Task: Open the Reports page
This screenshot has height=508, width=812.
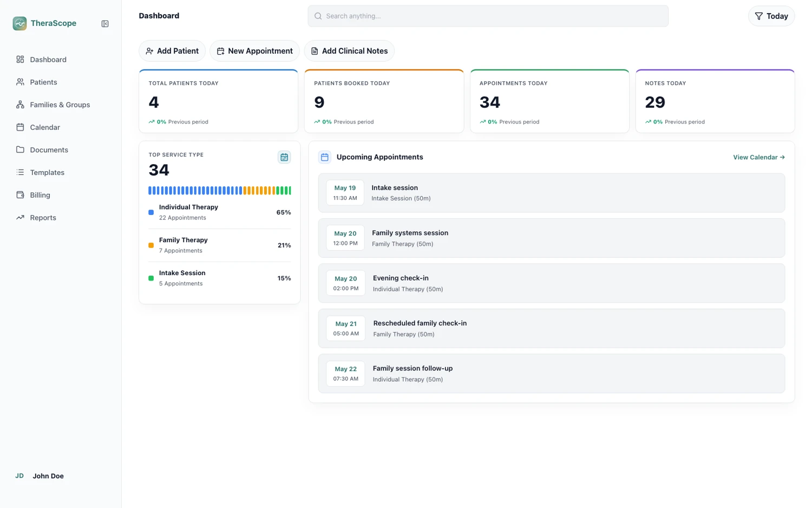Action: coord(61,217)
